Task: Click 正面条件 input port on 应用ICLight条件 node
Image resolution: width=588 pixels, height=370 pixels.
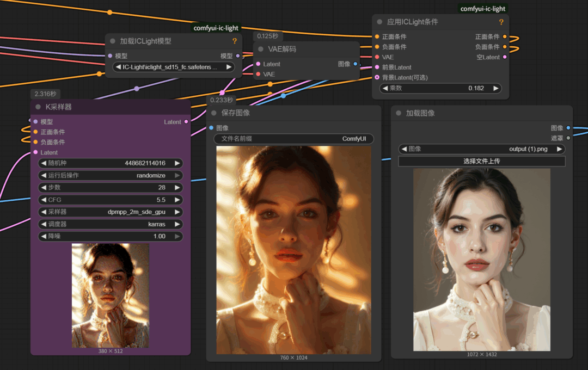Action: [x=377, y=37]
